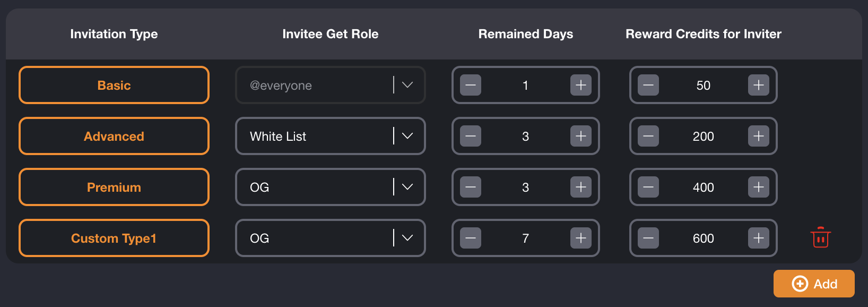
Task: Click the Reward Credits value 600
Action: click(x=703, y=238)
